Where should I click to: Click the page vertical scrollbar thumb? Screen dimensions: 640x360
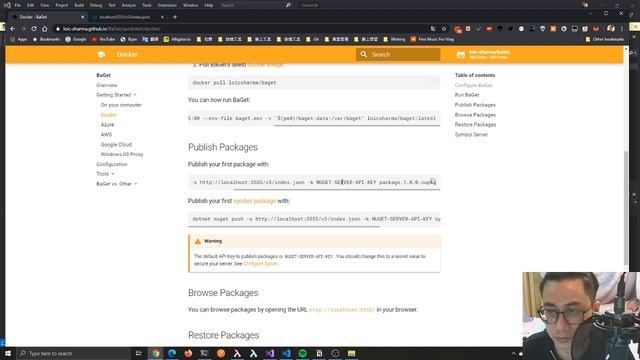pyautogui.click(x=626, y=208)
